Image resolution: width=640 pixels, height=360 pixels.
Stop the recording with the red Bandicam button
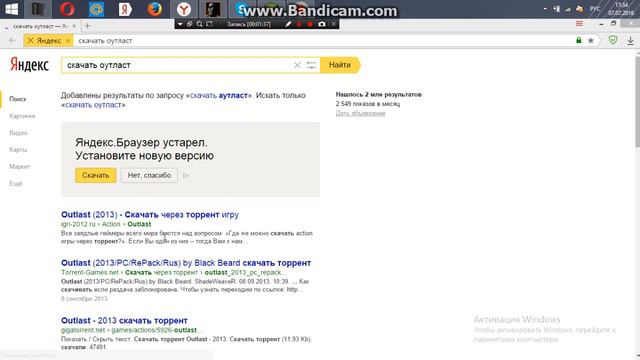310,24
